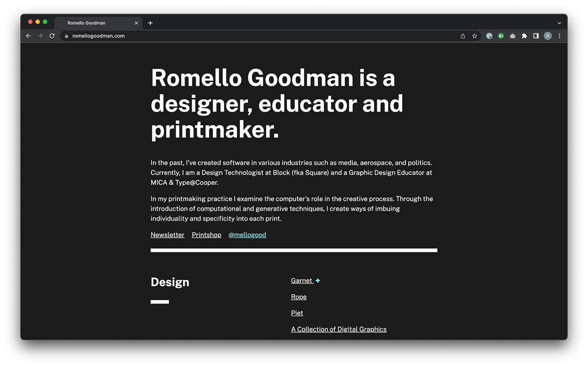
Task: Open the Printshop link
Action: click(x=206, y=235)
